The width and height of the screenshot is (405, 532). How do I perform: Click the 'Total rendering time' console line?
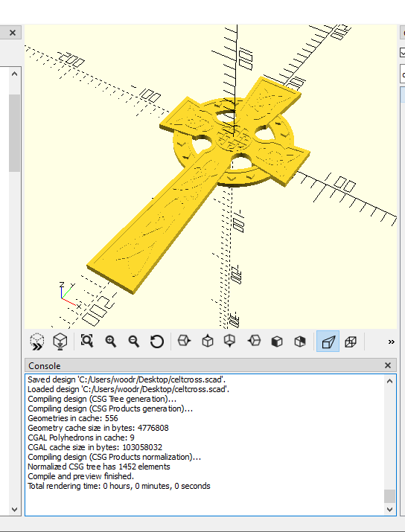pos(119,486)
